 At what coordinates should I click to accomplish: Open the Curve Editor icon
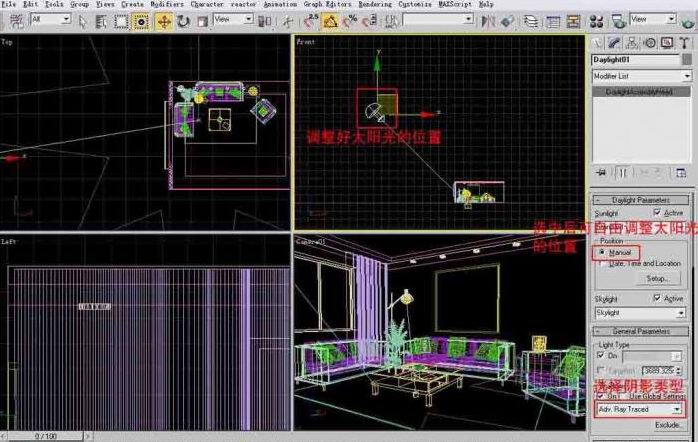552,21
